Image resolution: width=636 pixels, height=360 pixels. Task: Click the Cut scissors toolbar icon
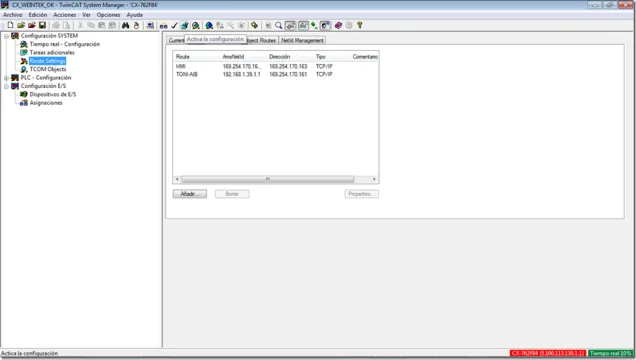click(x=80, y=25)
